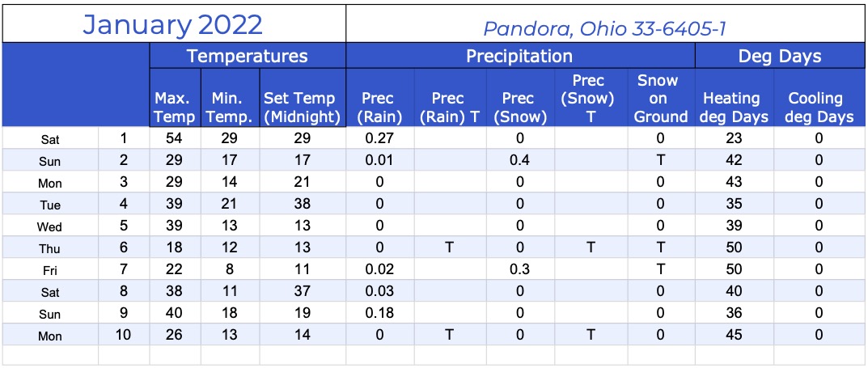868x368 pixels.
Task: Click the heating degree value 45 for Mon 10
Action: 735,335
